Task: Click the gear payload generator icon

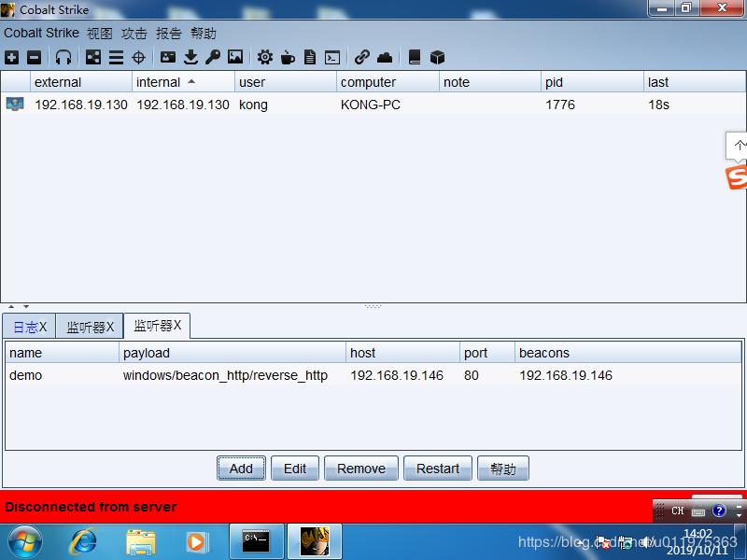Action: 265,57
